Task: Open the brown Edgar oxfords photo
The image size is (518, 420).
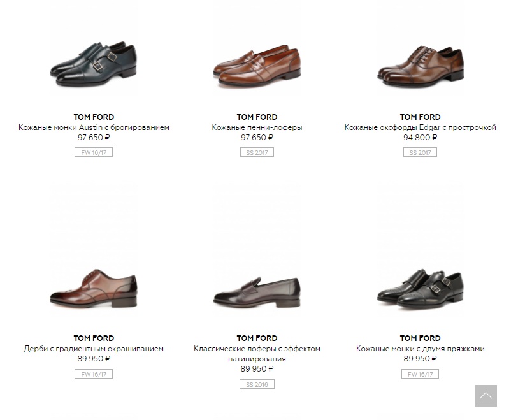Action: coord(420,64)
